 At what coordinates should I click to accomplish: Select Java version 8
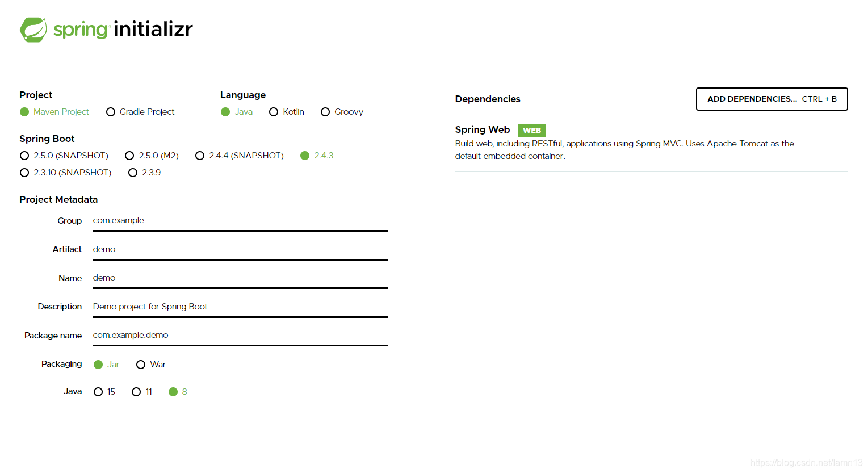click(178, 392)
